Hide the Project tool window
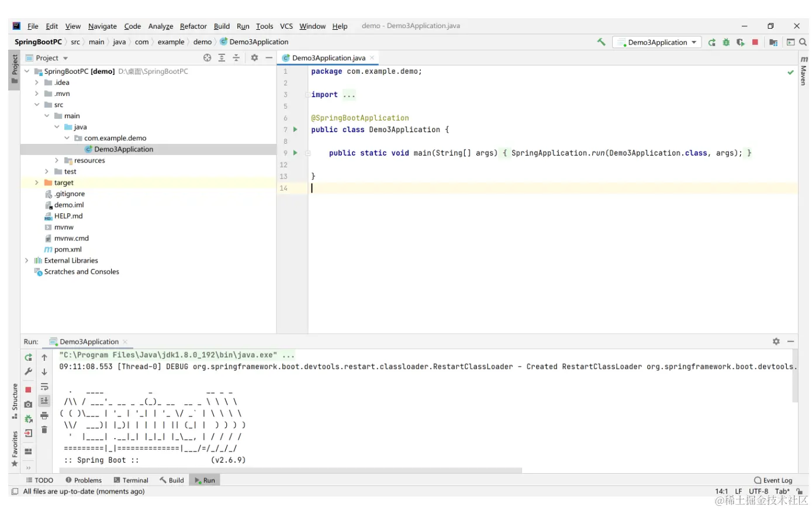 [269, 58]
